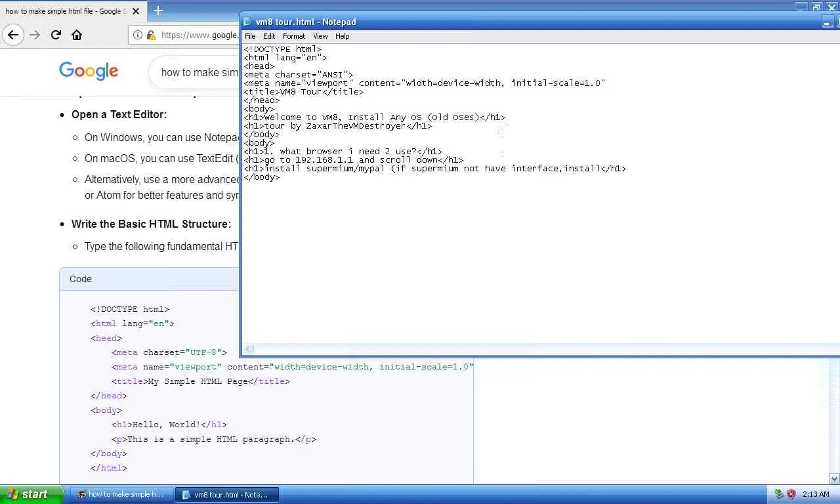
Task: Open the Windows Start menu
Action: click(31, 494)
